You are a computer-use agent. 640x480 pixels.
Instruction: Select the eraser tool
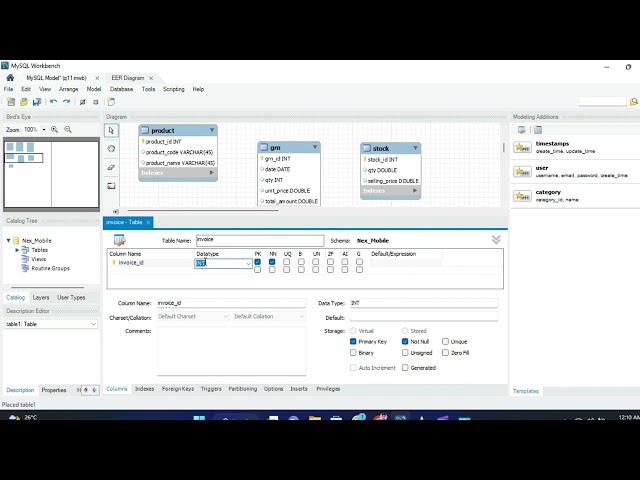111,167
